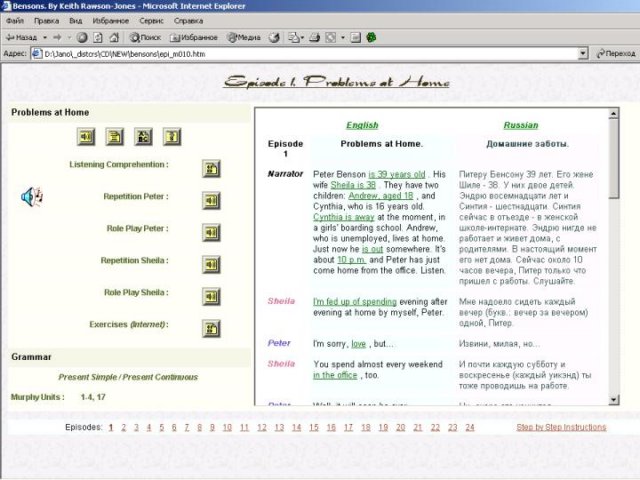Go to episode 24 link
This screenshot has height=480, width=640.
tap(470, 427)
